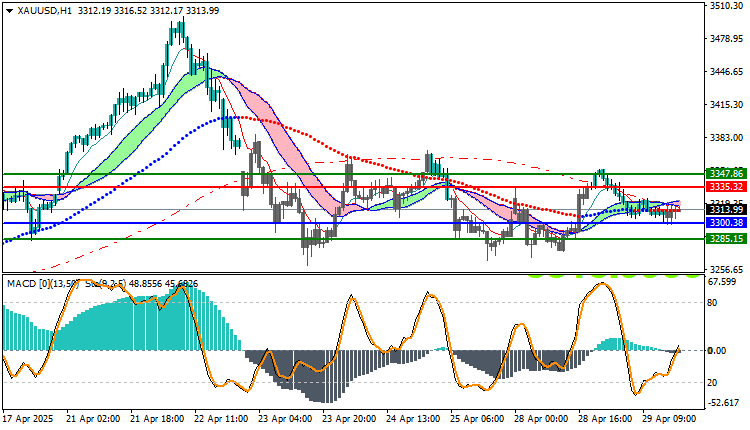Image resolution: width=750 pixels, height=430 pixels.
Task: Click the 3383.00 price axis label
Action: 726,138
